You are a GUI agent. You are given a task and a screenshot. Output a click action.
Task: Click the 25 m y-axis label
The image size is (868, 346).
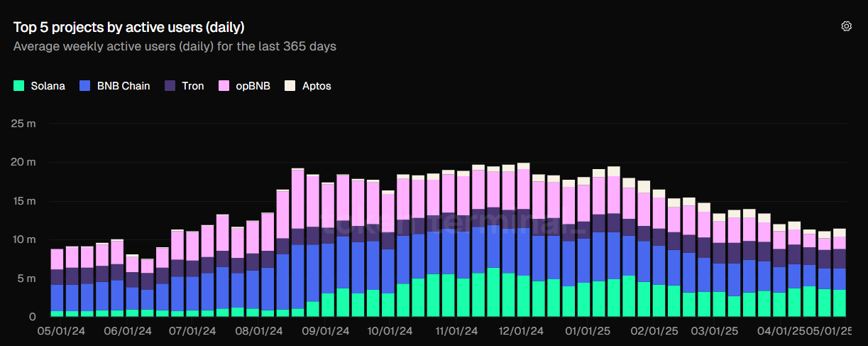tap(25, 124)
